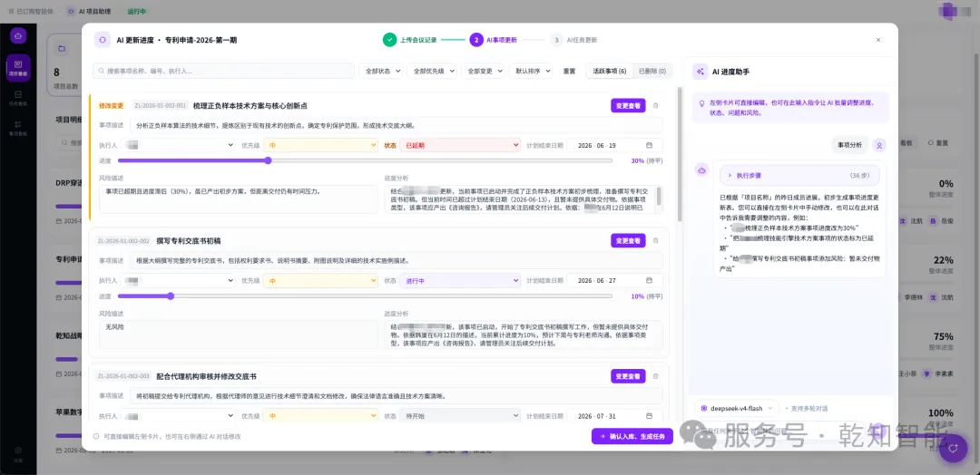Open 已延期 status dropdown in first item
This screenshot has height=475, width=980.
[x=460, y=145]
